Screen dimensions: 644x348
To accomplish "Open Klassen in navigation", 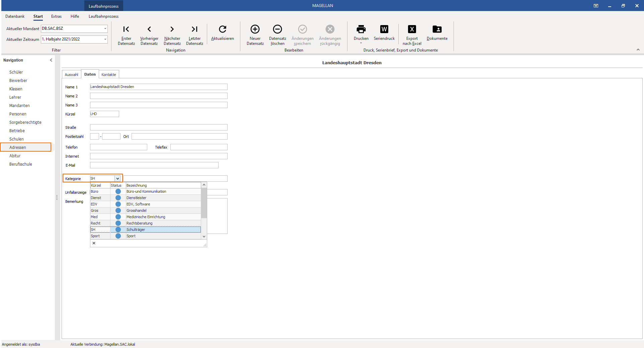I will pyautogui.click(x=16, y=89).
